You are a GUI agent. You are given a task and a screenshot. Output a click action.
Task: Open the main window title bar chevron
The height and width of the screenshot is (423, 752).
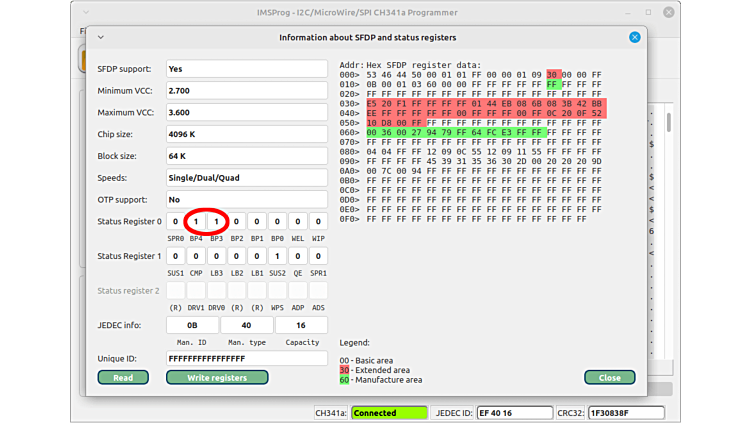coord(87,12)
